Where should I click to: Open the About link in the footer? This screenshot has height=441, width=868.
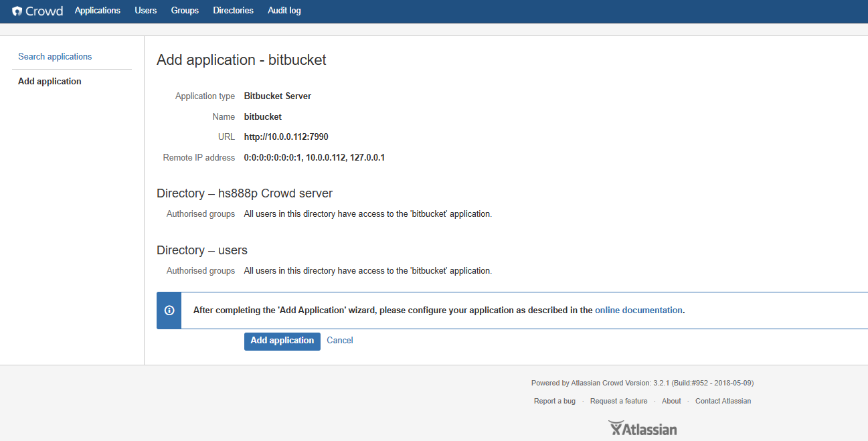coord(671,402)
